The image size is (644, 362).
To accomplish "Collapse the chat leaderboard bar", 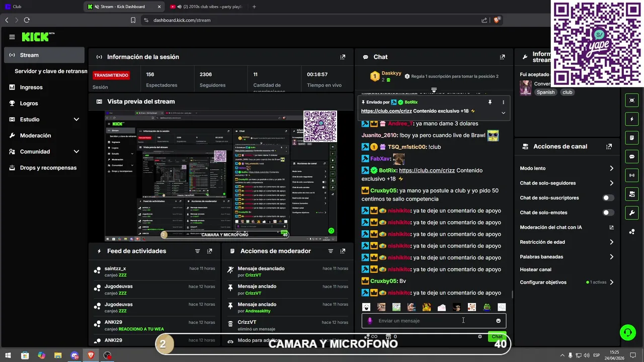I will click(434, 90).
